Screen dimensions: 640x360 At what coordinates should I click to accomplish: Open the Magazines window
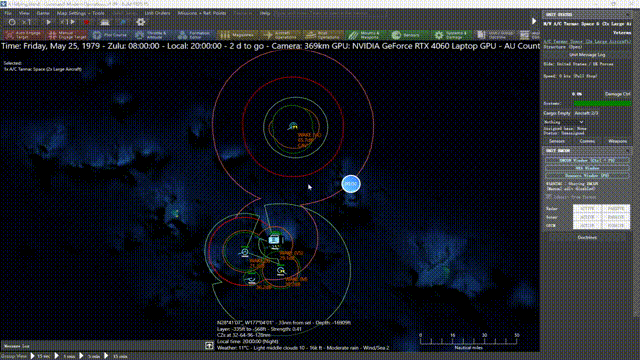click(238, 35)
